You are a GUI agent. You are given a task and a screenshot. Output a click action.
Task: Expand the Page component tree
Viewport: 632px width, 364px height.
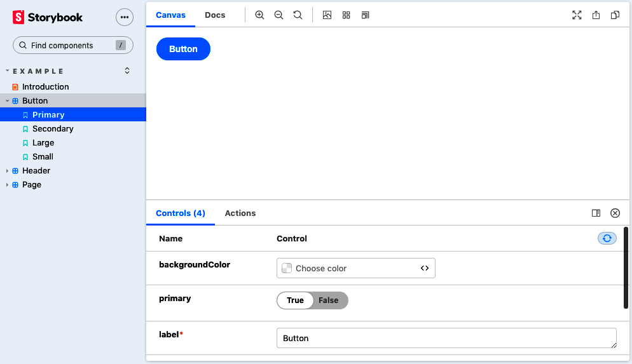coord(8,185)
